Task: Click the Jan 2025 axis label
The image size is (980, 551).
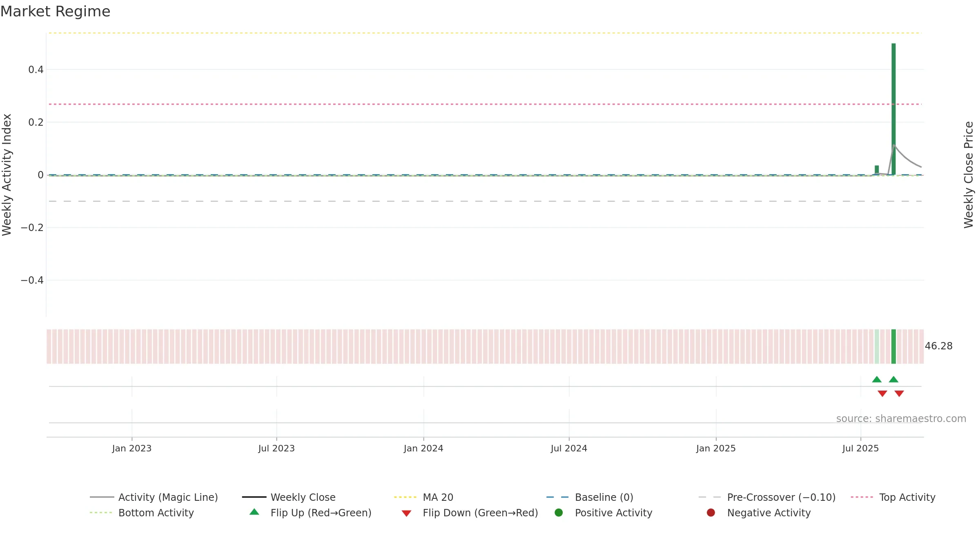Action: click(716, 449)
